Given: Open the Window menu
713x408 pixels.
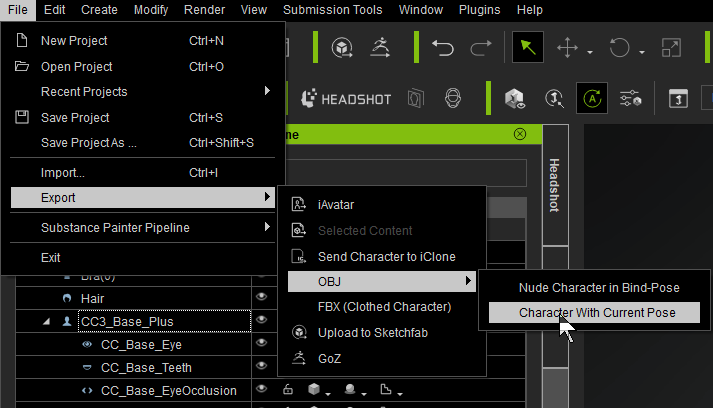Looking at the screenshot, I should [x=421, y=10].
